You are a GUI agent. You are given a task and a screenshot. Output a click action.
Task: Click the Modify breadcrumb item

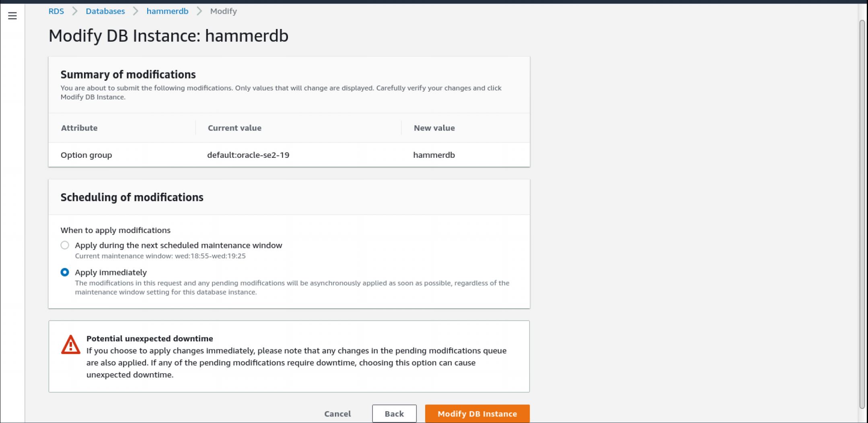223,11
